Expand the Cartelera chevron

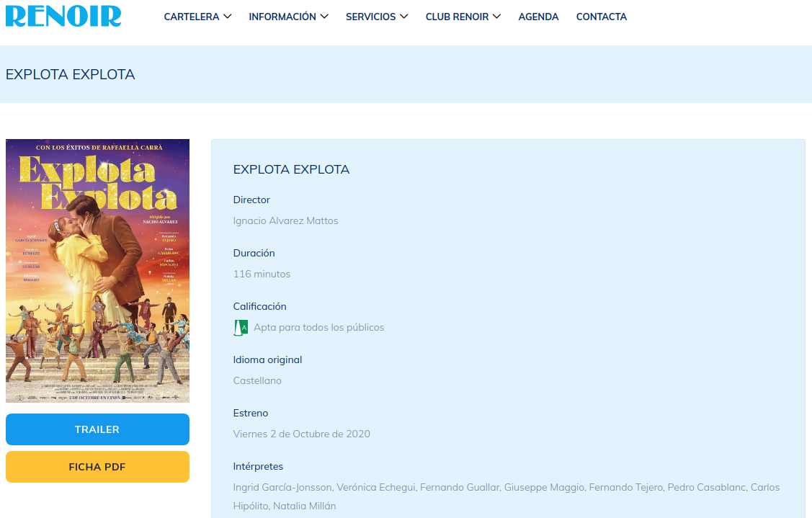[228, 17]
